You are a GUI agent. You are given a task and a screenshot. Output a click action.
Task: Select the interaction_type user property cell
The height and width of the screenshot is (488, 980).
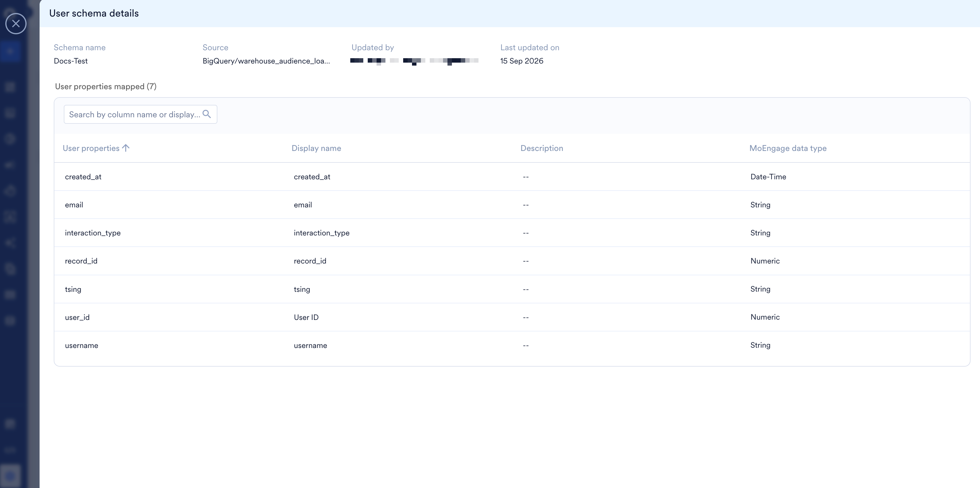[92, 233]
